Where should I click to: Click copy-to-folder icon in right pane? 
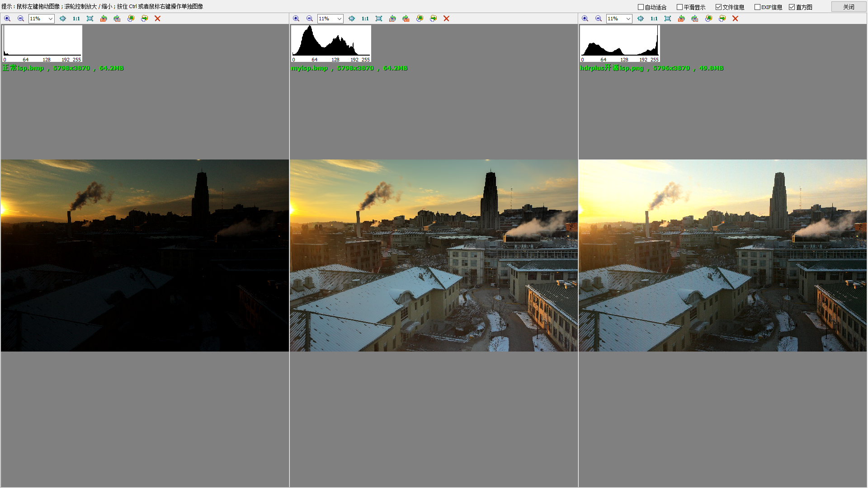[x=708, y=19]
